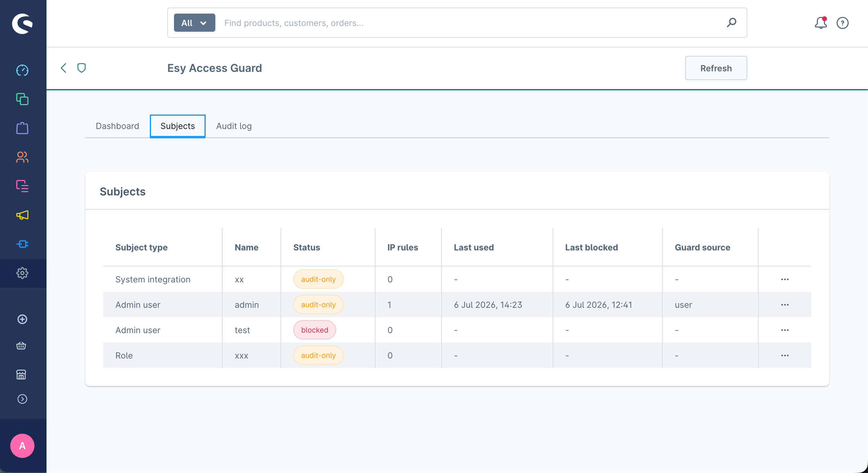Click the Refresh button

pyautogui.click(x=716, y=68)
